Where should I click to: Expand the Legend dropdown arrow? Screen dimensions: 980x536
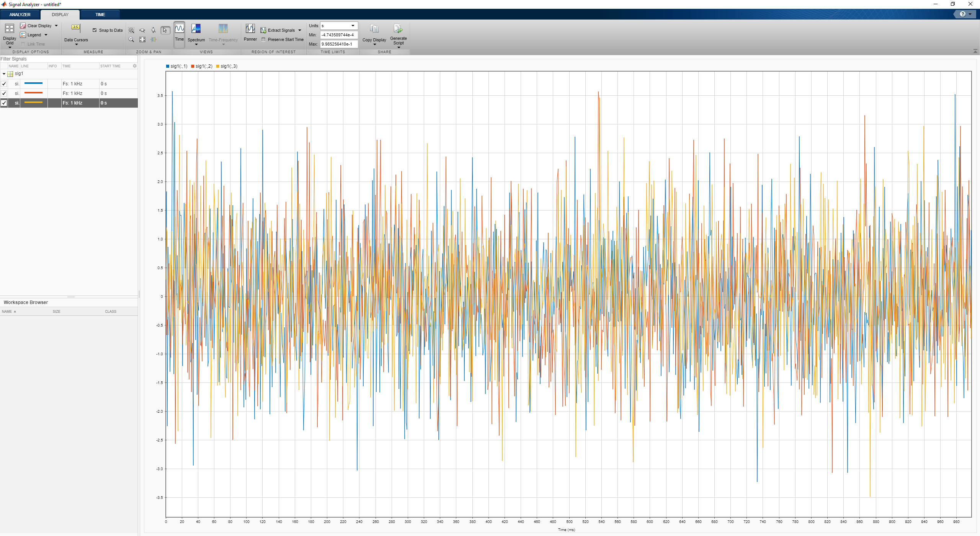click(x=46, y=35)
